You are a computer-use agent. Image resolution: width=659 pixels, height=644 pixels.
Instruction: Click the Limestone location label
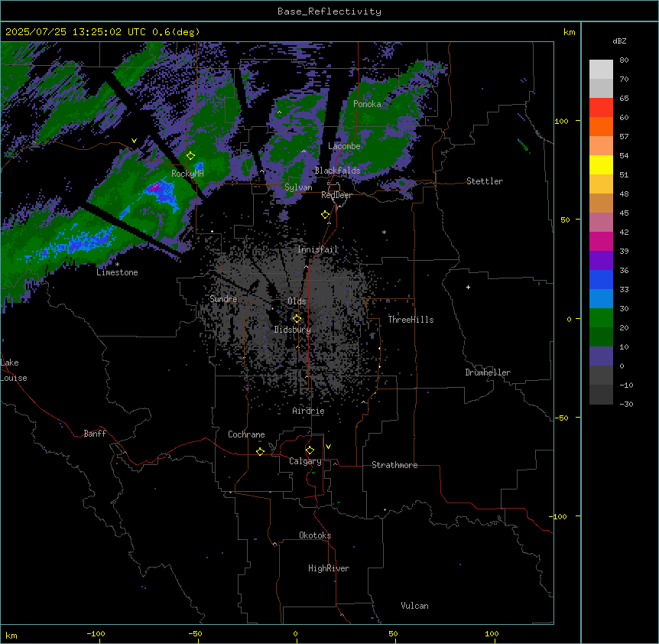[x=117, y=272]
